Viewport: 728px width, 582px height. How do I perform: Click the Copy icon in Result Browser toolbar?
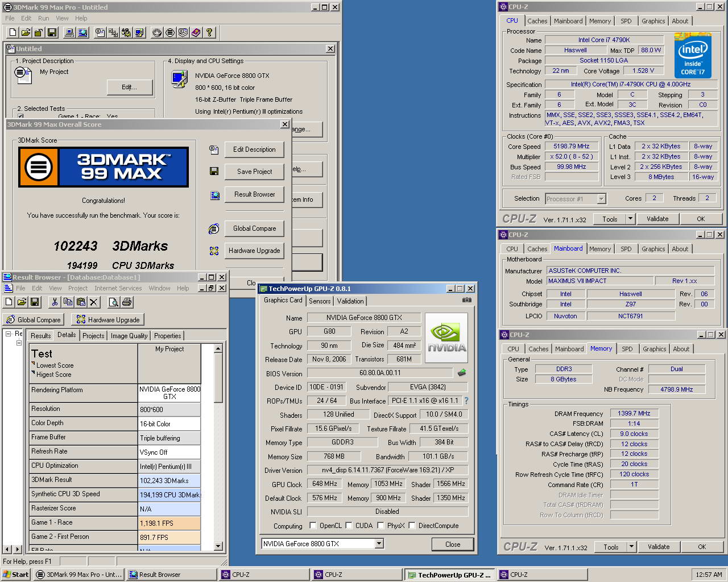[x=68, y=302]
